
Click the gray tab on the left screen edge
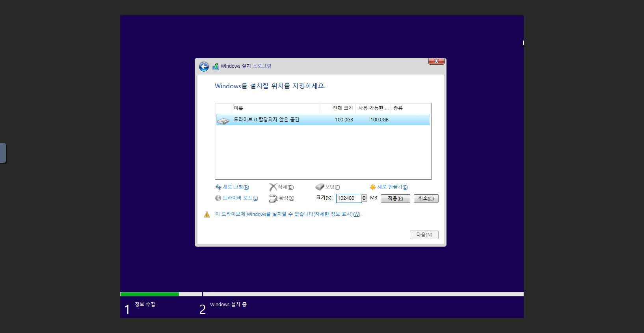3,153
